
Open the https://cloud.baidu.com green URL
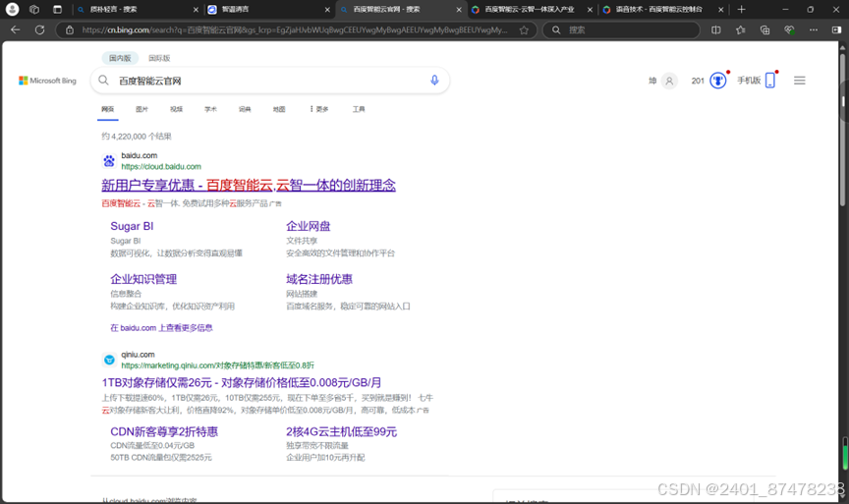(161, 167)
